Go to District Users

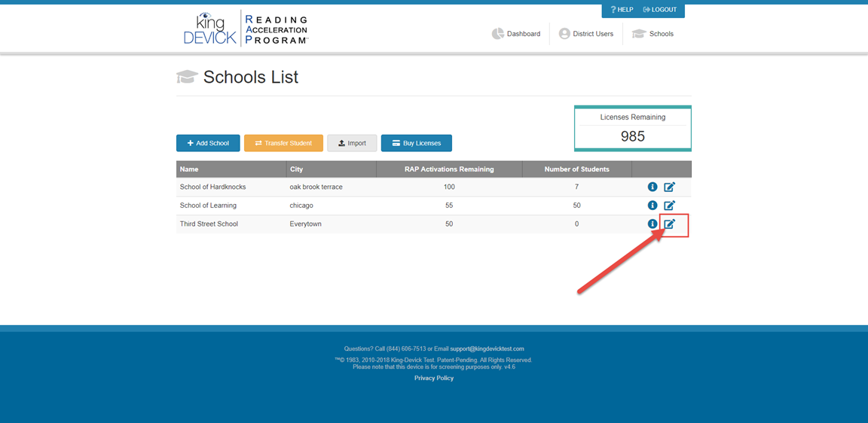(586, 34)
